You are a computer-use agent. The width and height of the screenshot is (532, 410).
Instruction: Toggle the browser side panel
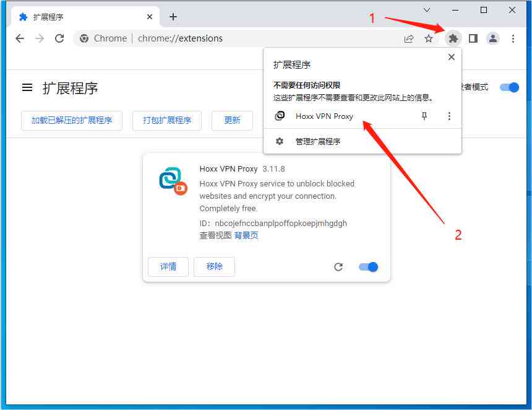(473, 38)
